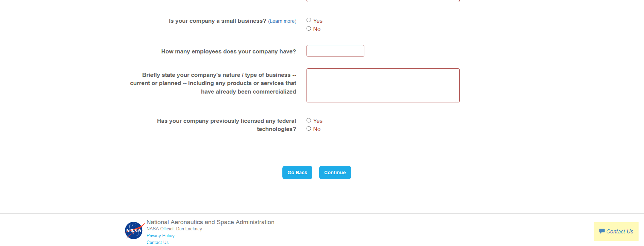Image resolution: width=644 pixels, height=246 pixels.
Task: Click the resize handle on the business description box
Action: point(457,100)
